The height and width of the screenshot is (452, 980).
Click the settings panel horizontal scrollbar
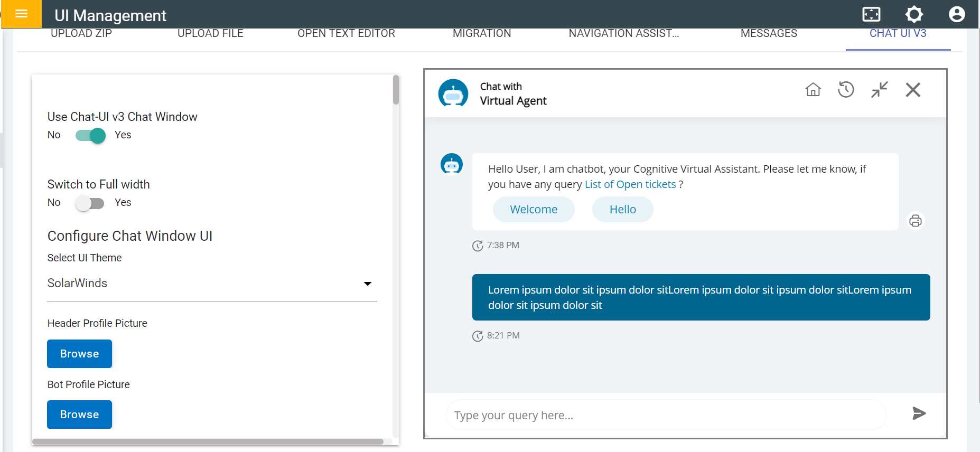208,441
